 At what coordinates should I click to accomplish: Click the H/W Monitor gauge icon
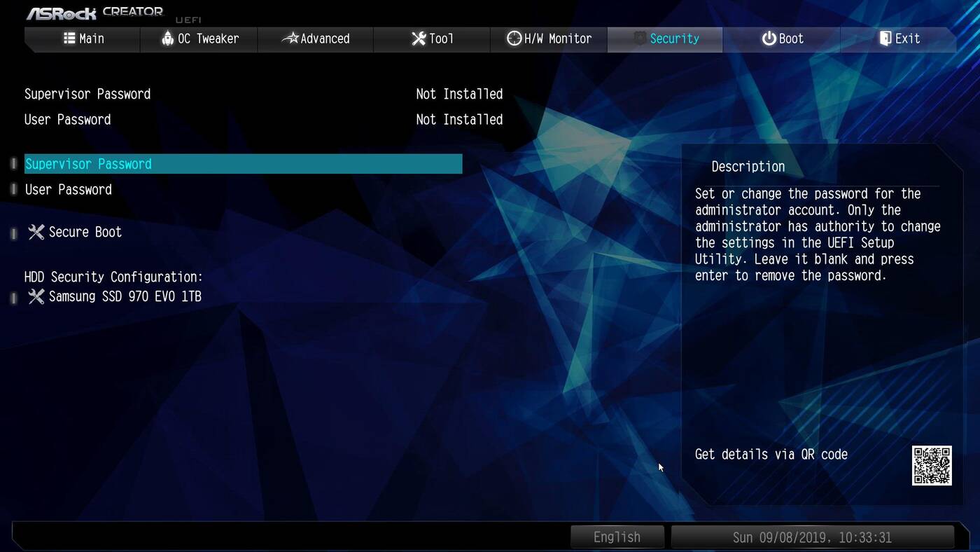click(x=514, y=39)
